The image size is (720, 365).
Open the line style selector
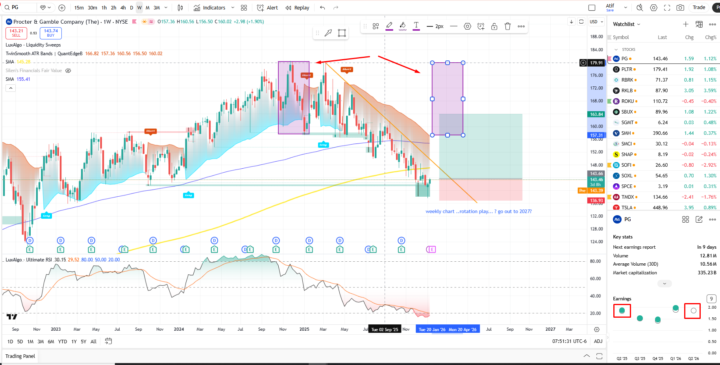pos(454,27)
